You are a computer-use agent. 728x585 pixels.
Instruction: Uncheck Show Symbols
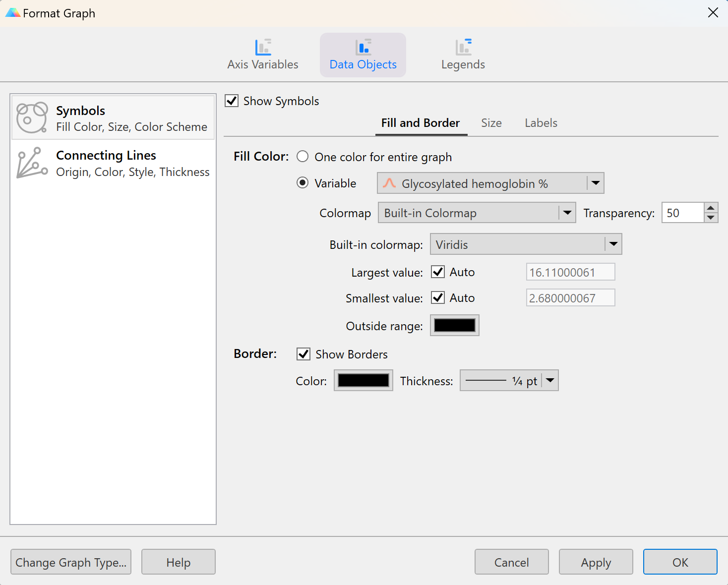(231, 101)
